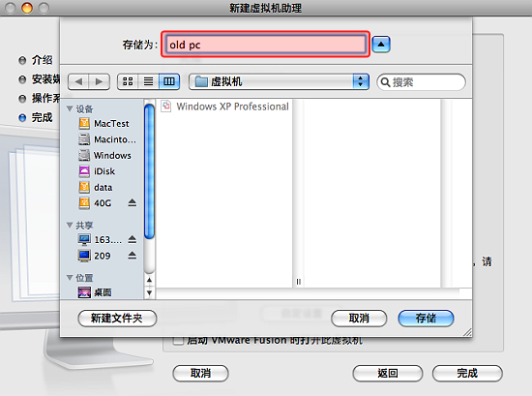The width and height of the screenshot is (532, 396).
Task: Click 取消 in the save dialog
Action: click(359, 319)
